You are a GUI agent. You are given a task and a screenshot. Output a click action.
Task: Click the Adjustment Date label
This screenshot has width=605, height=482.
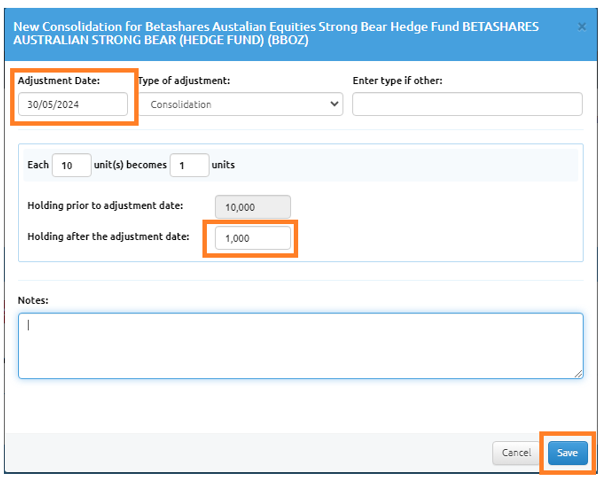(59, 81)
